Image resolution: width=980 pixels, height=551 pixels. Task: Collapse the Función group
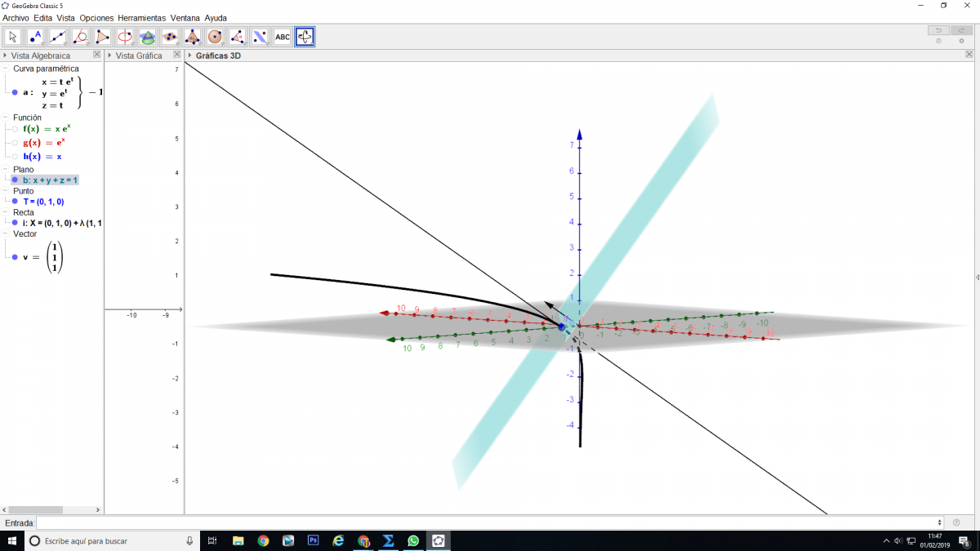point(6,118)
